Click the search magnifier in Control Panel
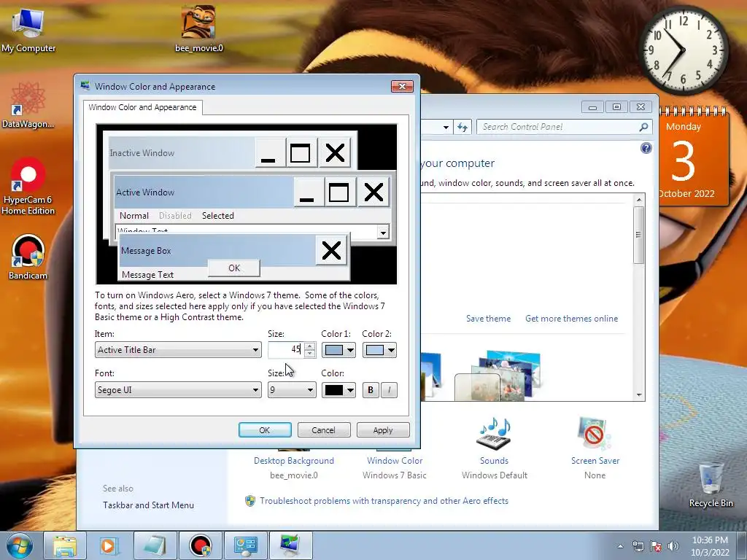 pyautogui.click(x=643, y=127)
